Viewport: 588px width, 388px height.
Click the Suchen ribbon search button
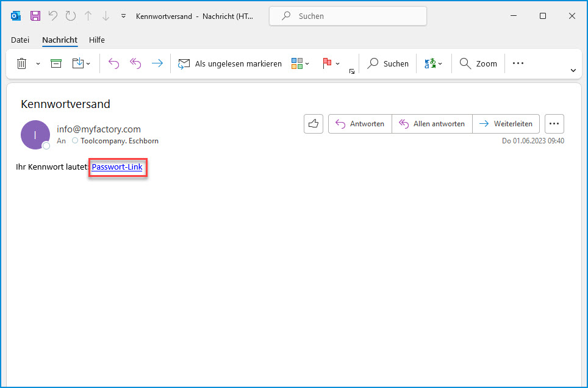[388, 63]
